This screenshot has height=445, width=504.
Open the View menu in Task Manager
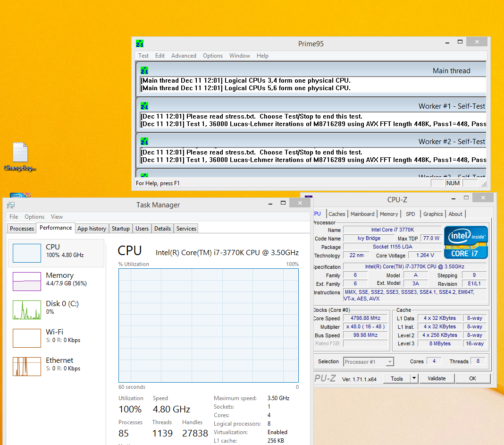pyautogui.click(x=57, y=216)
